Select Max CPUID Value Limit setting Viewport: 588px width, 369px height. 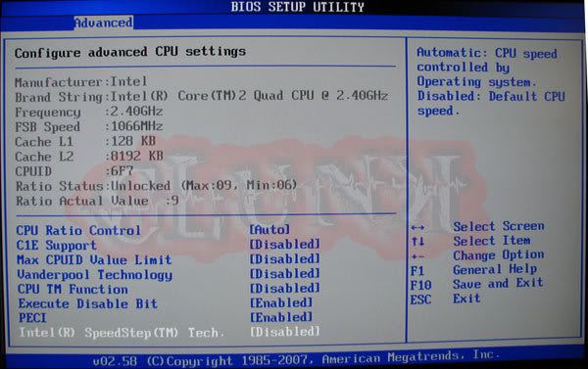tap(94, 260)
